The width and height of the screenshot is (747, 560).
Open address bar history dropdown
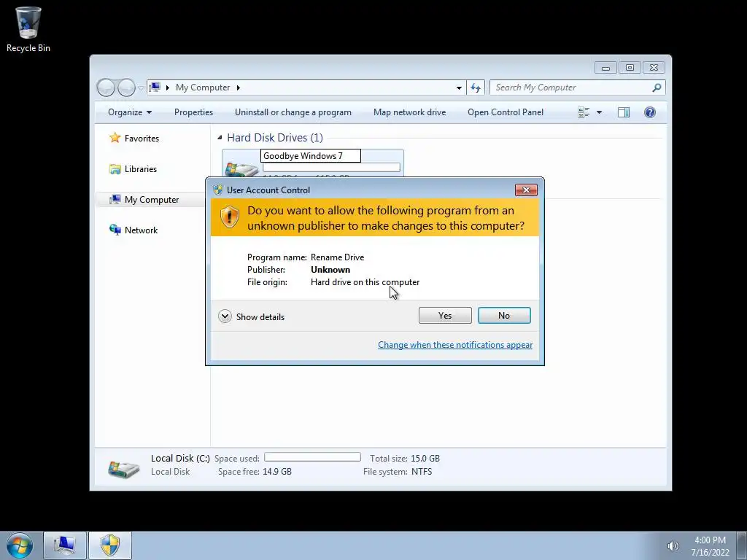(x=459, y=87)
